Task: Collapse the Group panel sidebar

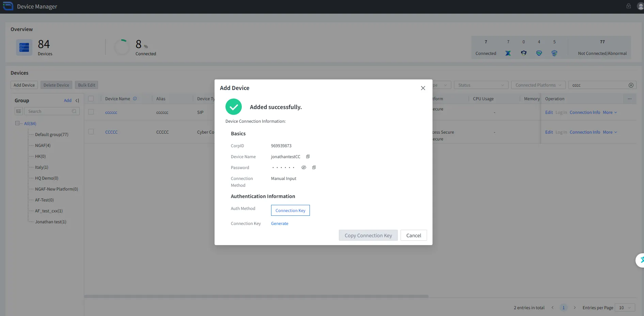Action: coord(77,101)
